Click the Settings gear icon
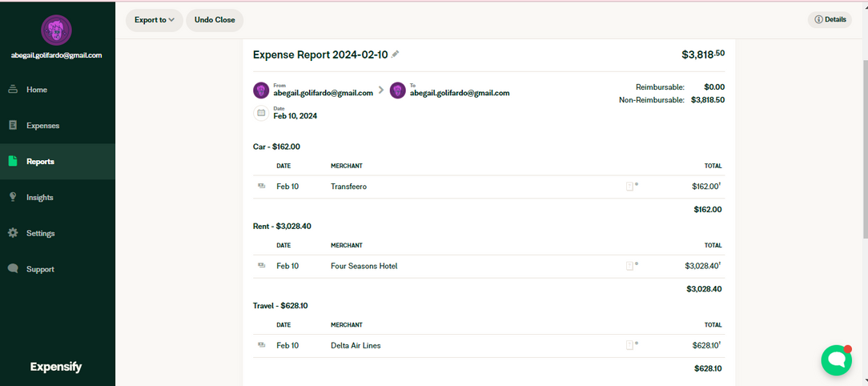The image size is (868, 386). tap(13, 233)
